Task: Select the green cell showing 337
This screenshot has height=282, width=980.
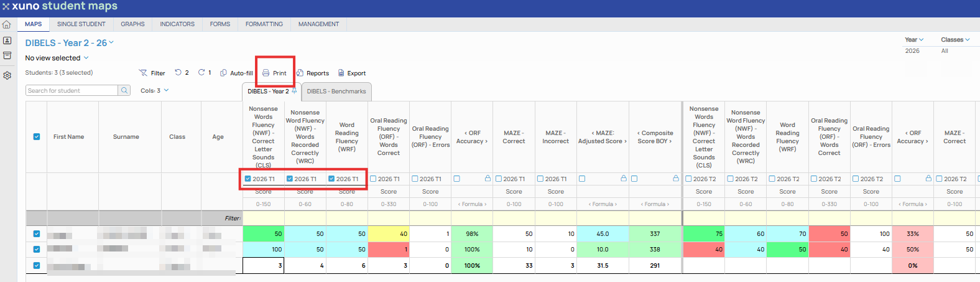Action: [x=655, y=234]
